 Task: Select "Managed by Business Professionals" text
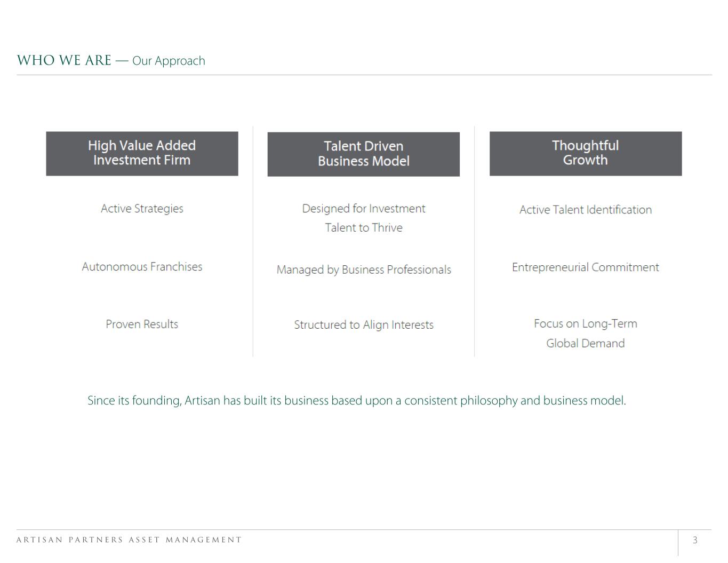tap(363, 270)
